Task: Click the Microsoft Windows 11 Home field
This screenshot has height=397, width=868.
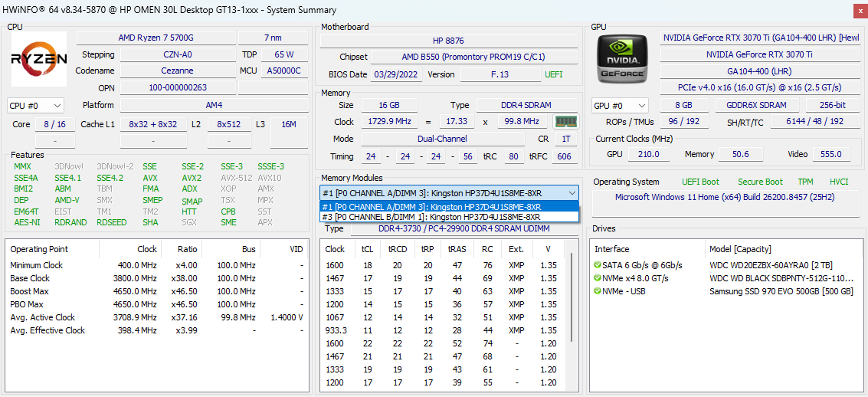Action: (725, 203)
